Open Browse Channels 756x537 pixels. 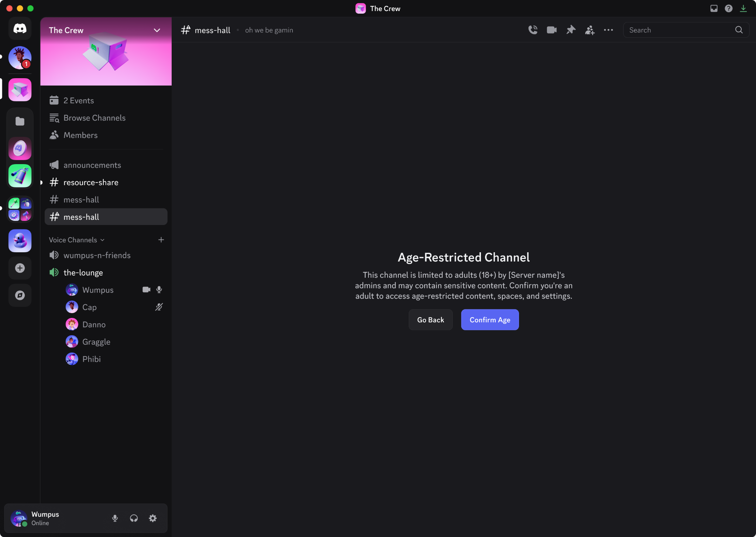(106, 118)
